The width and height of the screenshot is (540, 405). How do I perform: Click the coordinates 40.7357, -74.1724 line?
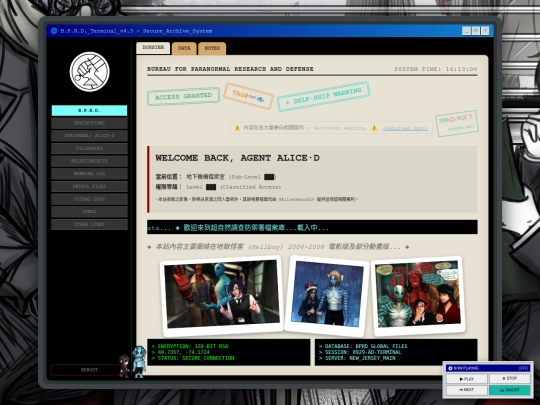point(181,352)
